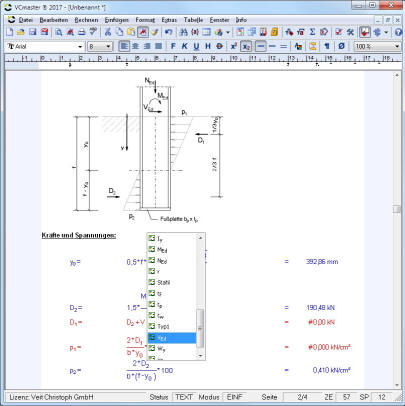
Task: Select t_w in the variable list
Action: [172, 315]
